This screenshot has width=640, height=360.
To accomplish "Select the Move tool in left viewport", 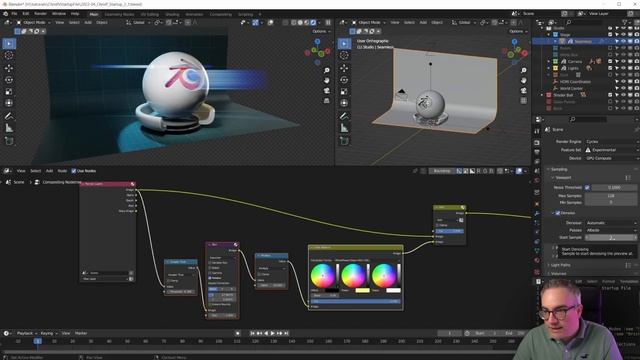I will coord(9,68).
